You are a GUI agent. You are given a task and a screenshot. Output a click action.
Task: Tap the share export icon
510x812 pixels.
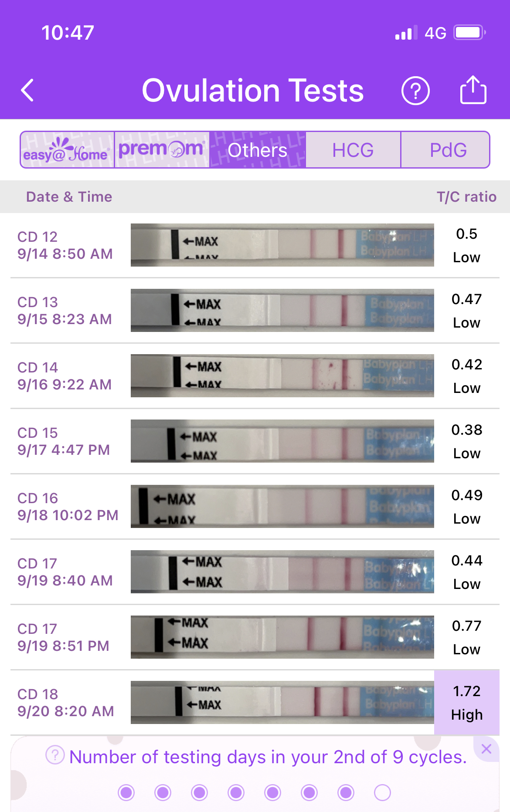click(473, 90)
